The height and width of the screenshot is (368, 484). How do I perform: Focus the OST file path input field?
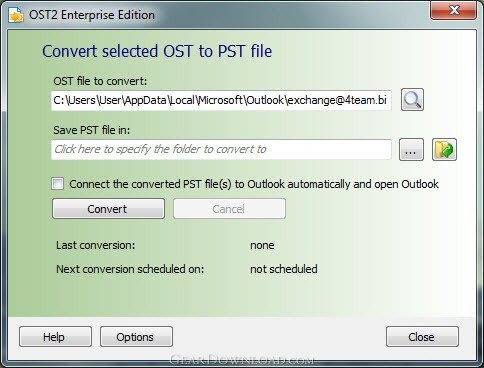click(221, 100)
